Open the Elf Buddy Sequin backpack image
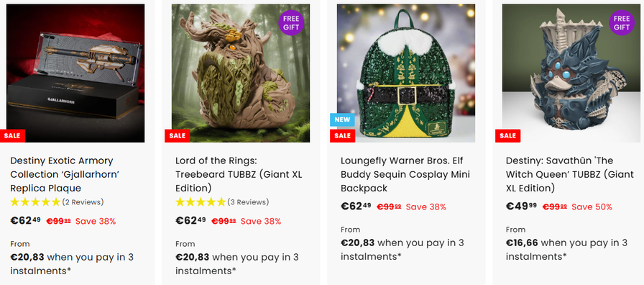Viewport: 644px width, 285px height. tap(406, 73)
